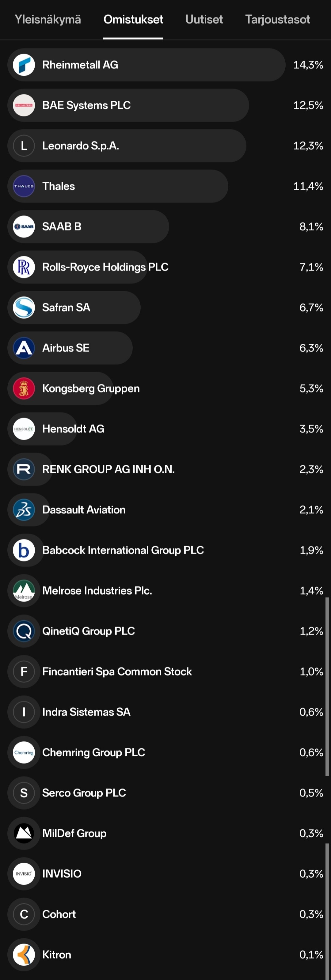331x980 pixels.
Task: Select the Omistukset tab
Action: (133, 19)
